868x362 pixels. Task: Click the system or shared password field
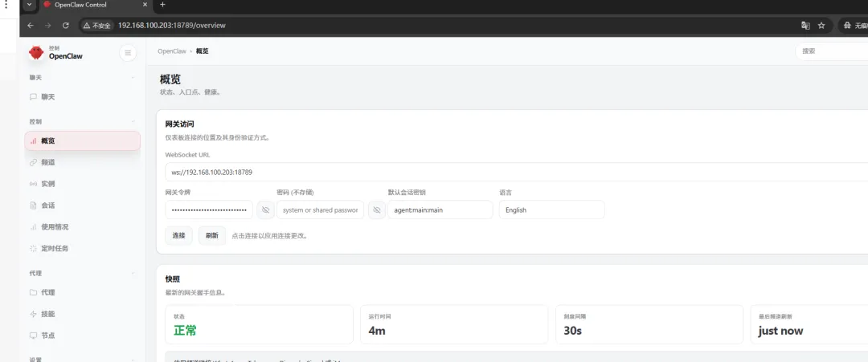coord(321,210)
